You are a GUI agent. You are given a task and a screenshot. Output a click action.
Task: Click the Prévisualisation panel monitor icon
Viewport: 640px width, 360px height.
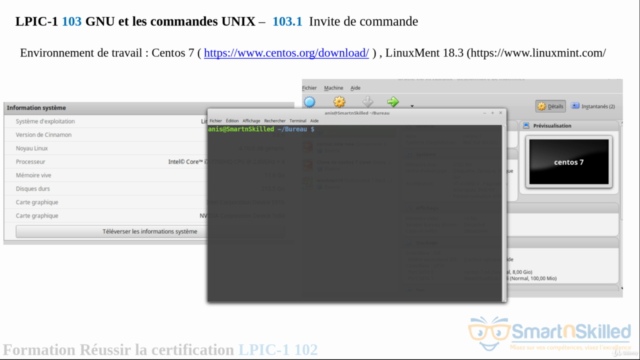pyautogui.click(x=526, y=126)
